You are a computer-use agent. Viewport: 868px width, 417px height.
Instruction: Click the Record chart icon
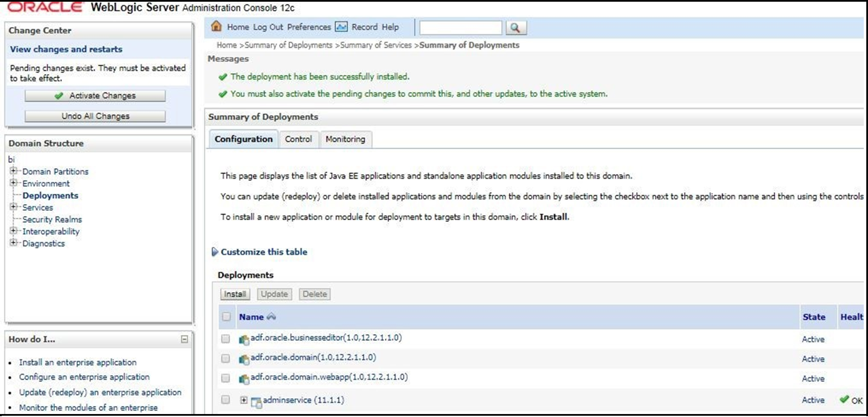pyautogui.click(x=341, y=27)
